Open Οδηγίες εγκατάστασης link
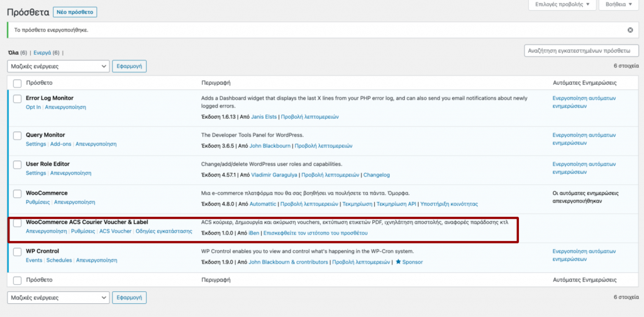Image resolution: width=644 pixels, height=317 pixels. tap(164, 231)
